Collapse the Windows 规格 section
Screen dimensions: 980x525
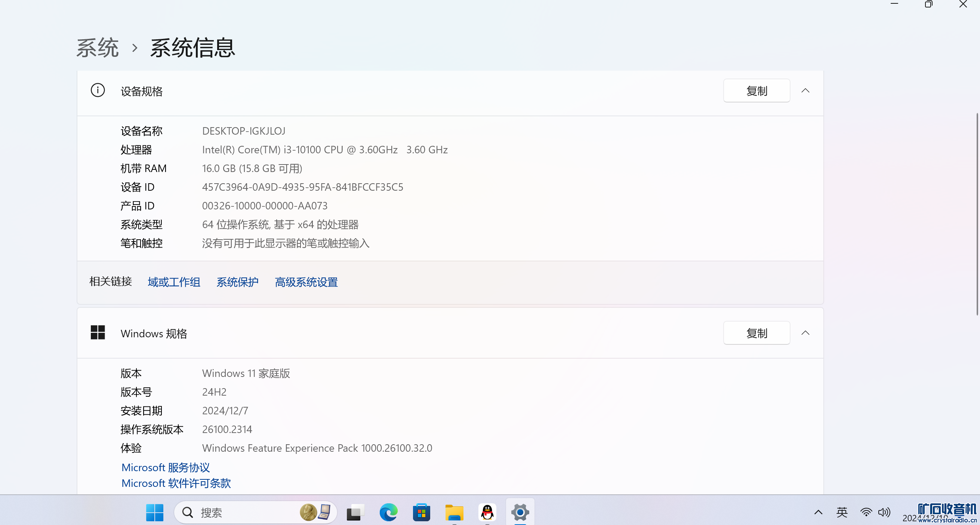(x=805, y=333)
